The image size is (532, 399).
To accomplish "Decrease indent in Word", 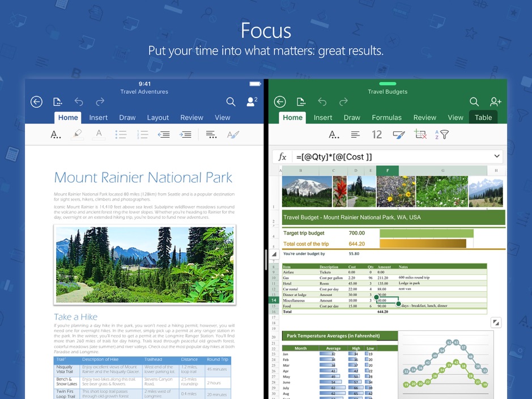I will click(x=164, y=135).
